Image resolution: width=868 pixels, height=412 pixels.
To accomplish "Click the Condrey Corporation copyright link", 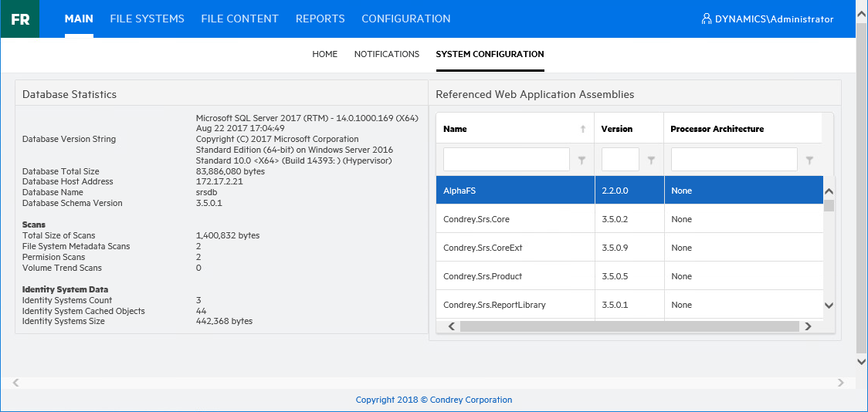I will (x=433, y=400).
